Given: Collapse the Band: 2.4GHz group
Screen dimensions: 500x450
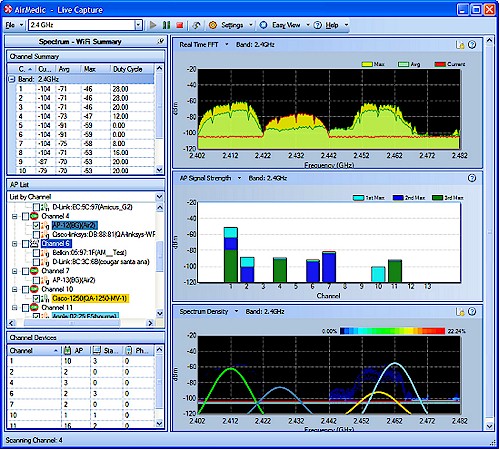Looking at the screenshot, I should [12, 79].
